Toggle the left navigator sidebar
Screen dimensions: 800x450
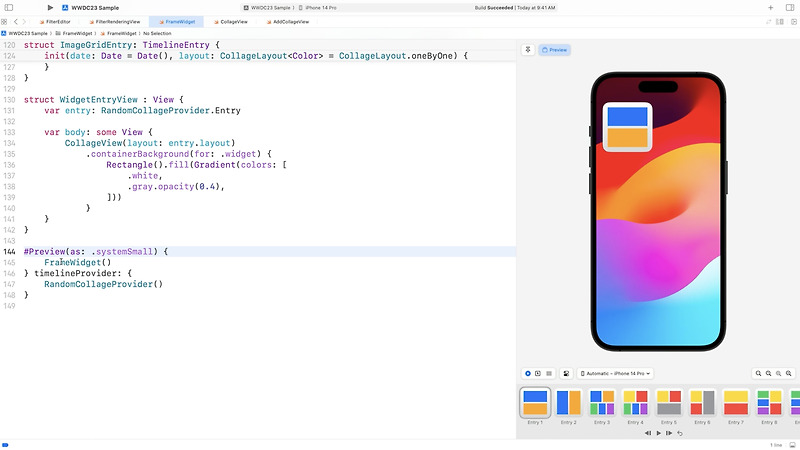point(9,8)
